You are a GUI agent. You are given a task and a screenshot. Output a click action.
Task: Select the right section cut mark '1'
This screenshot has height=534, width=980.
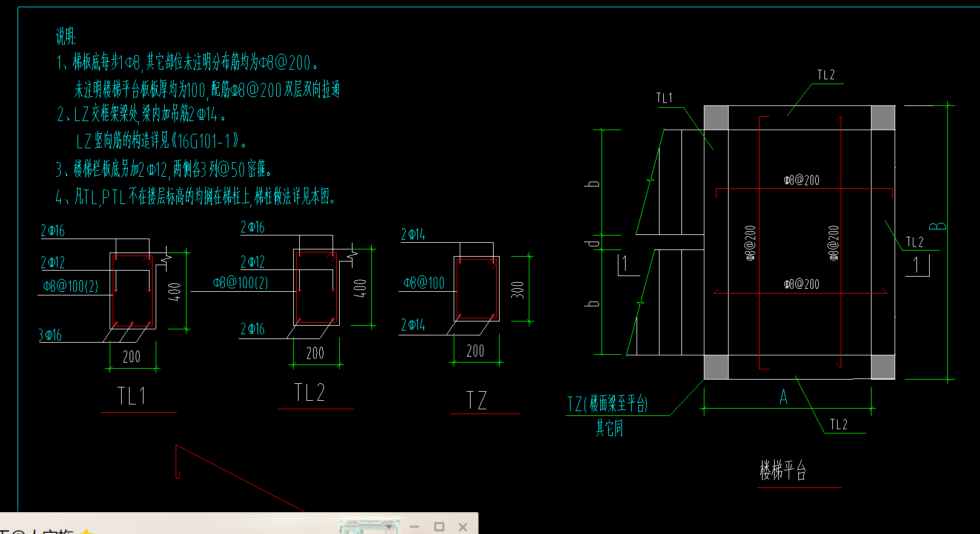pos(916,265)
